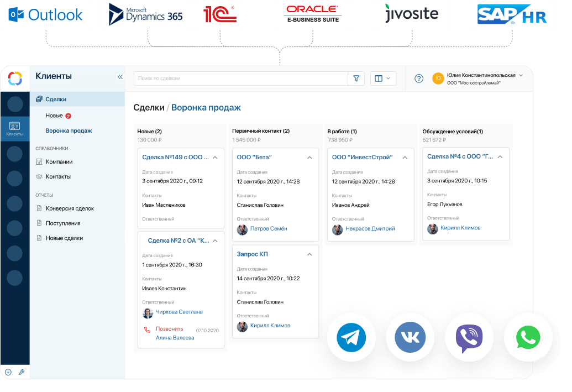Open the Клиенты sidebar module icon
572x392 pixels.
15,128
